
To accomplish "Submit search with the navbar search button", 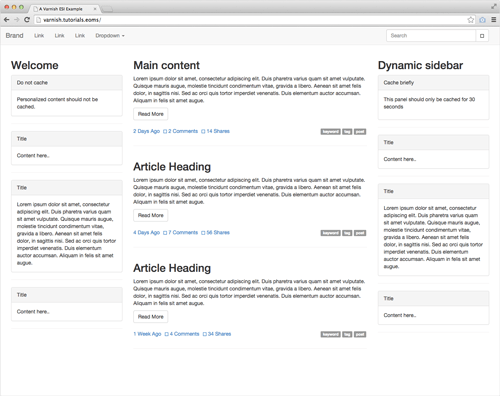I will point(482,36).
